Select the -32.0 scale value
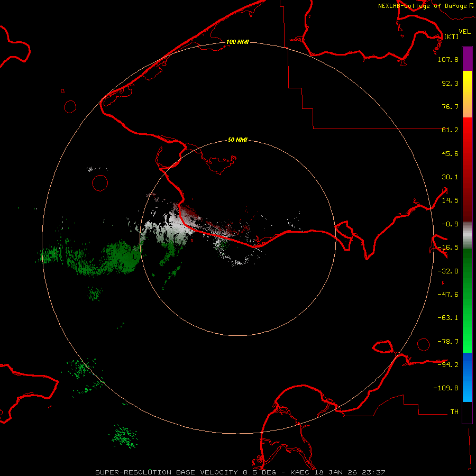 point(448,271)
